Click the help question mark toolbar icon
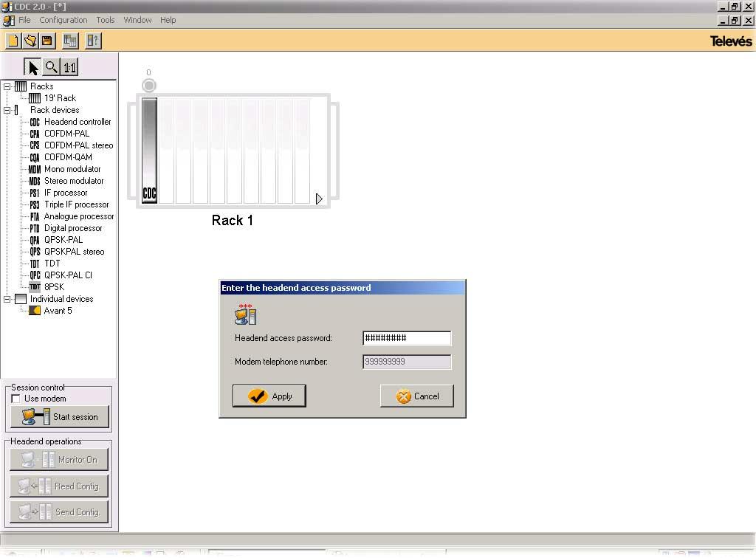756x558 pixels. point(93,41)
